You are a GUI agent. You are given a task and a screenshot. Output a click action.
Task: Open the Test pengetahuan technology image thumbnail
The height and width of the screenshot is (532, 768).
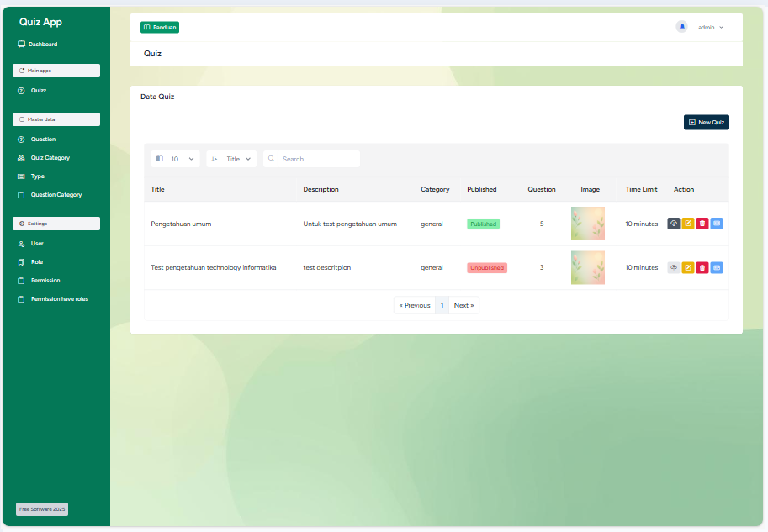(x=588, y=268)
